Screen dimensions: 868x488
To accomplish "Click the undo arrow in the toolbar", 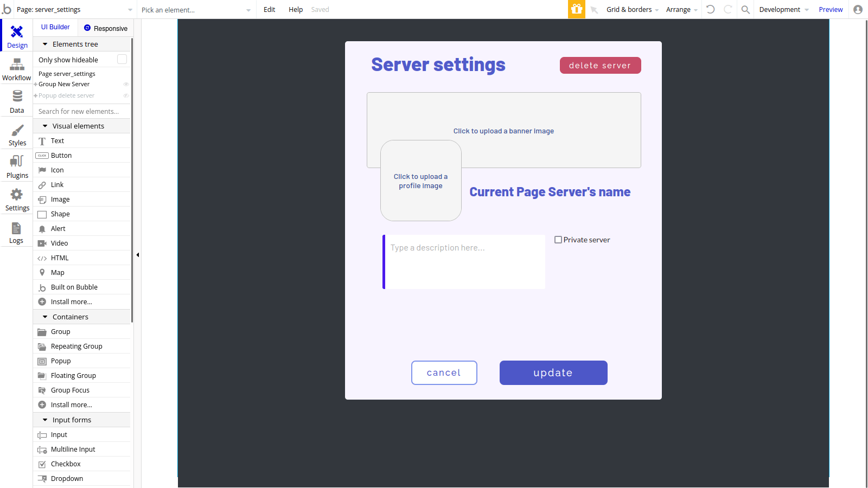I will 711,9.
